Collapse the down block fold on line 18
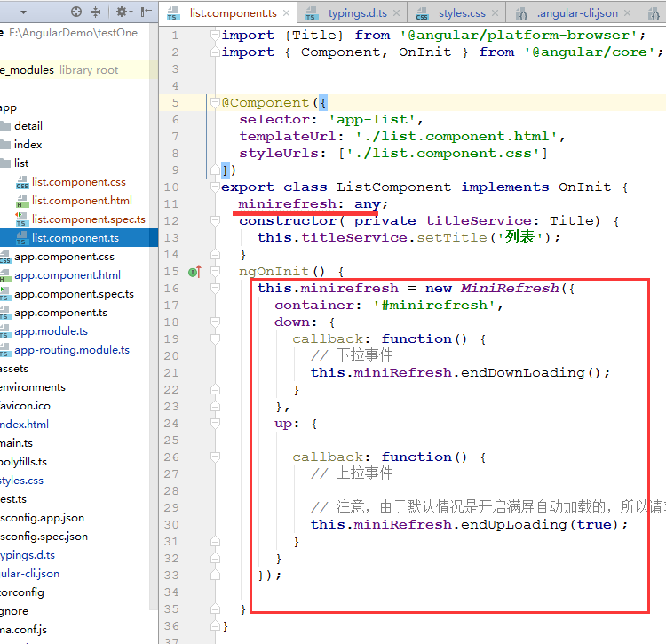The image size is (666, 644). coord(216,322)
